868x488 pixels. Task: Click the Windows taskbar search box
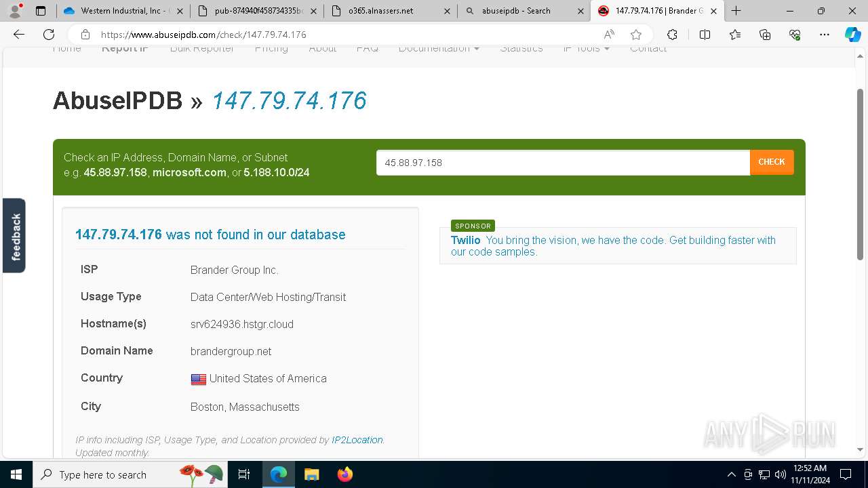point(129,474)
